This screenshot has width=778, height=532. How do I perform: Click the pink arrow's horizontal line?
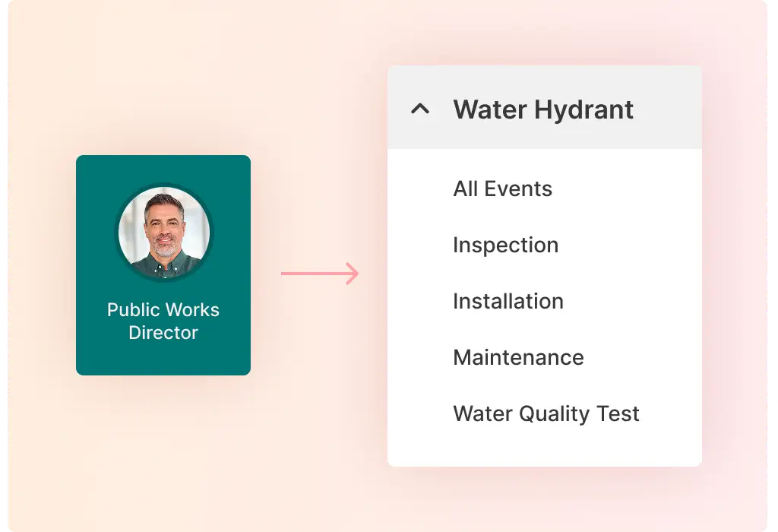(312, 274)
